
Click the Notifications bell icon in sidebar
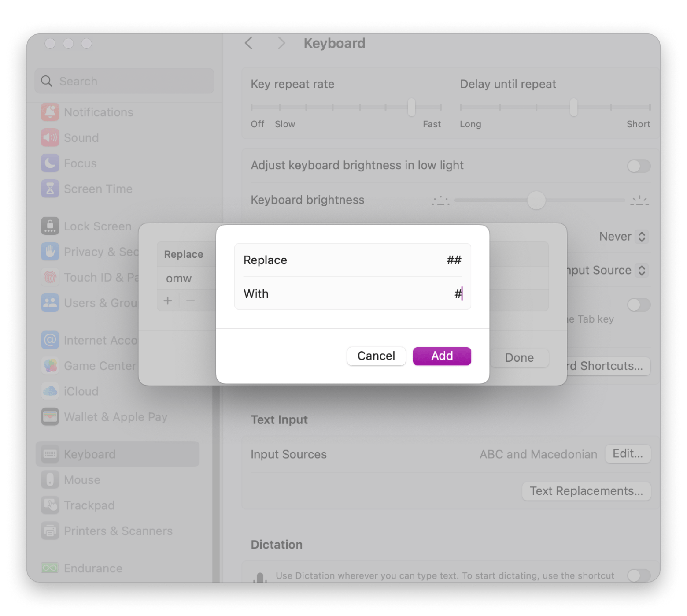[50, 112]
